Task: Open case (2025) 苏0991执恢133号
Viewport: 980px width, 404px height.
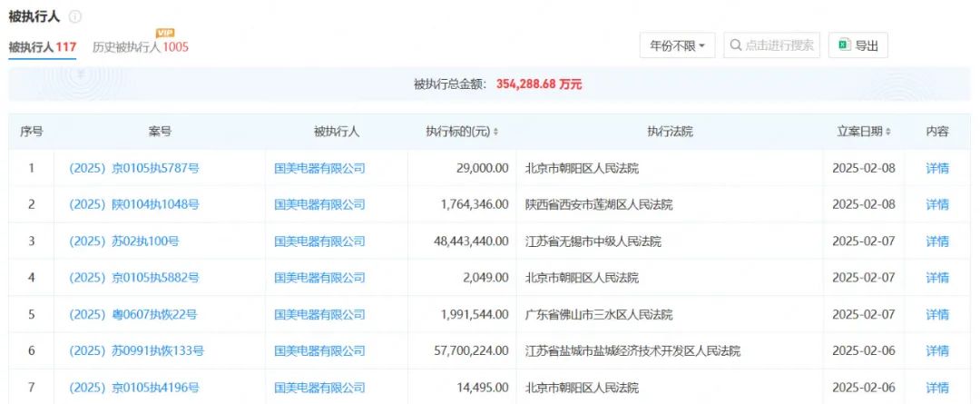Action: click(x=136, y=351)
